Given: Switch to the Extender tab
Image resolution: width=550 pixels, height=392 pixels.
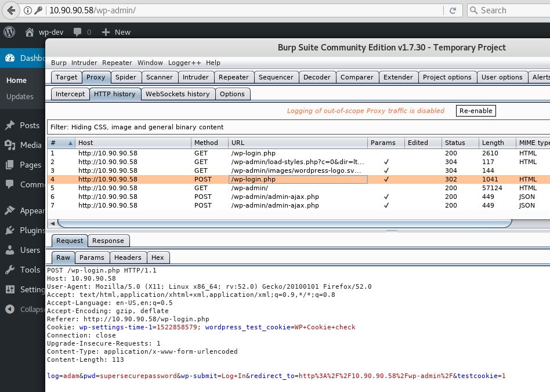Looking at the screenshot, I should coord(398,77).
